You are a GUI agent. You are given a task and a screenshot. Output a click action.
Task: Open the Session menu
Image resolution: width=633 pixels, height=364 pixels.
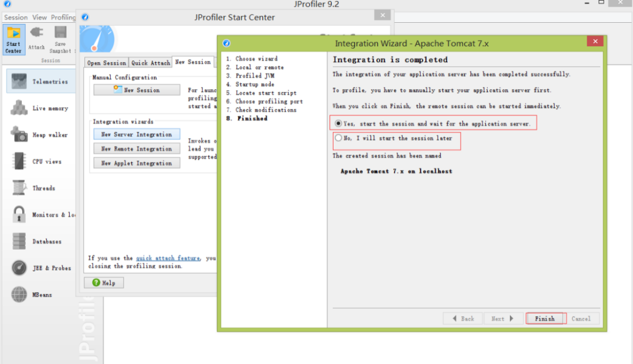[16, 18]
